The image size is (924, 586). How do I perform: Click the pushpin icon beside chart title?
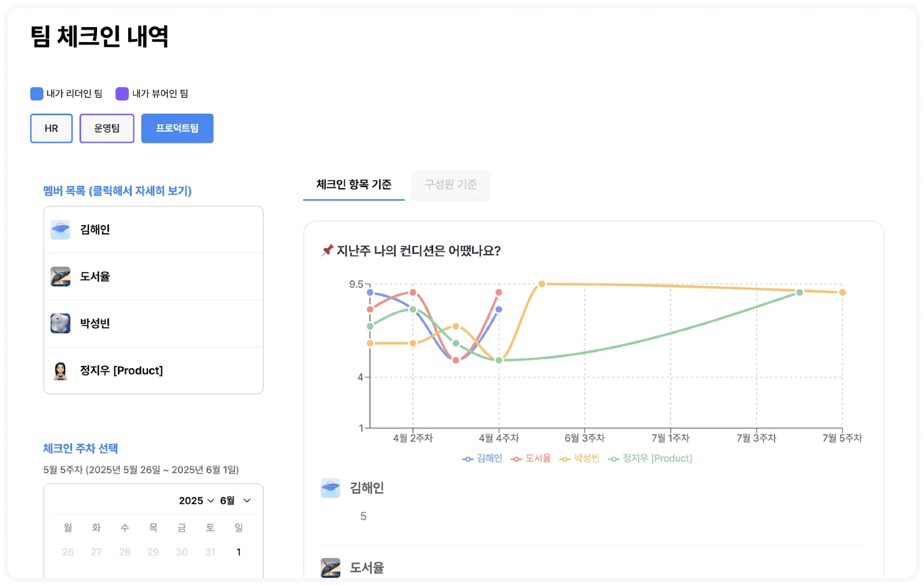tap(327, 251)
